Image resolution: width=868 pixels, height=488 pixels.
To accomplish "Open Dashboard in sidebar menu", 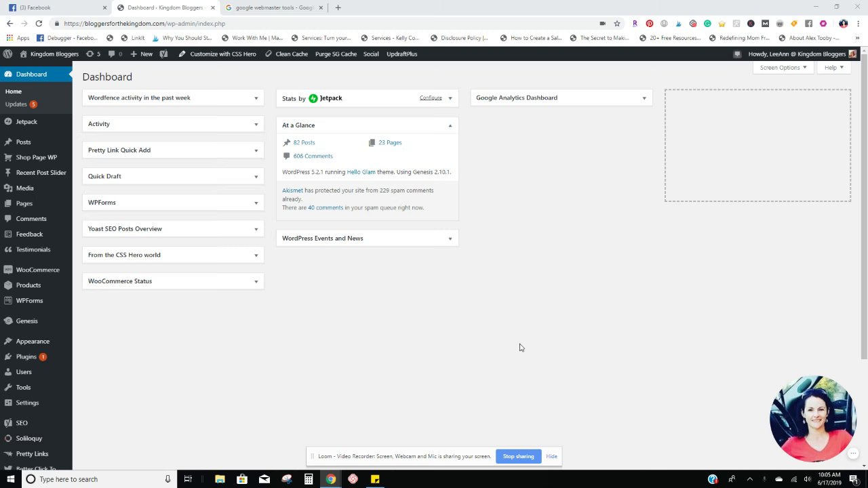I will pos(36,74).
